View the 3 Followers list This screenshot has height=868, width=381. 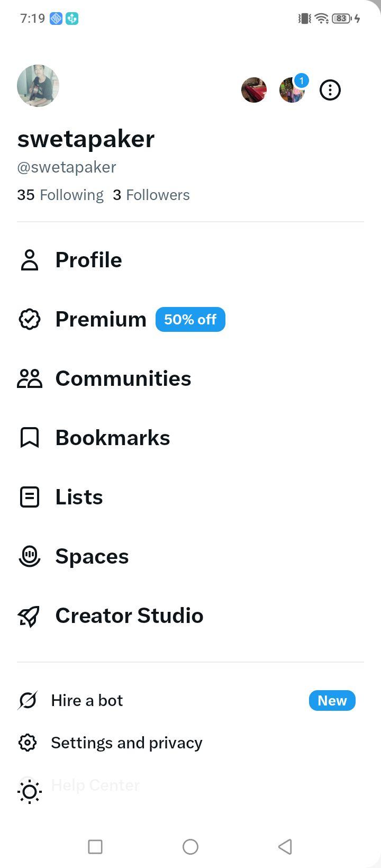[x=151, y=195]
